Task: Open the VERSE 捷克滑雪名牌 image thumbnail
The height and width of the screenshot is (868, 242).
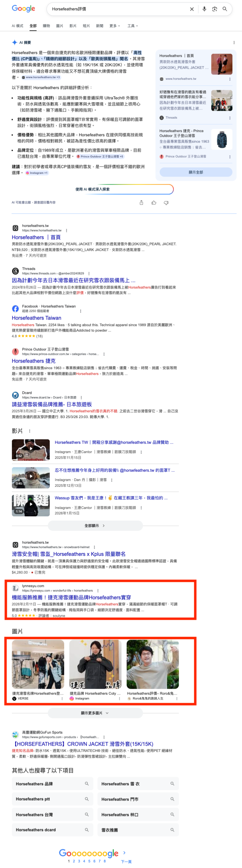Action: pos(38,664)
